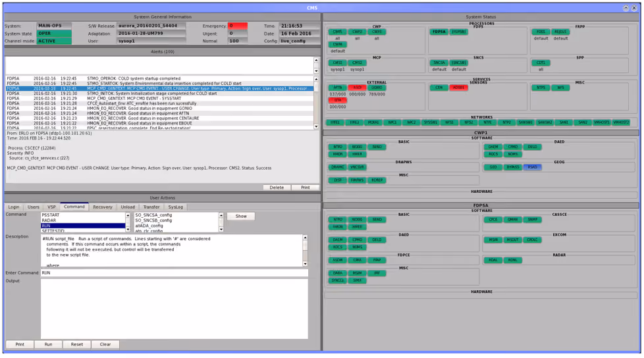Viewport: 644px width, 358px height.
Task: Select the CWP2 processor indicator
Action: tap(357, 32)
